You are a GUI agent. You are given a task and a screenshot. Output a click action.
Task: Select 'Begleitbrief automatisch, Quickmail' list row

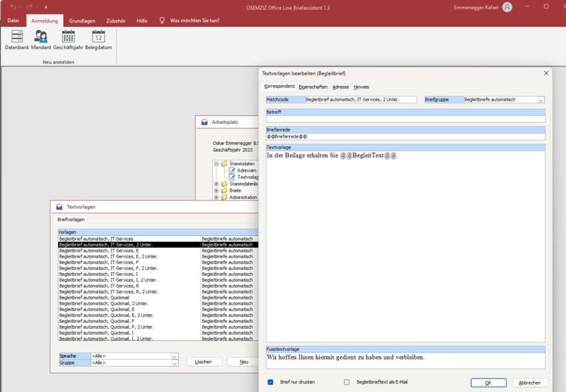coord(95,297)
